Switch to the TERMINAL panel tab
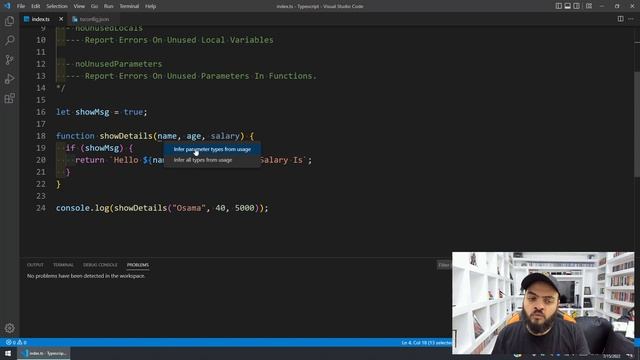Viewport: 640px width, 360px height. point(63,265)
